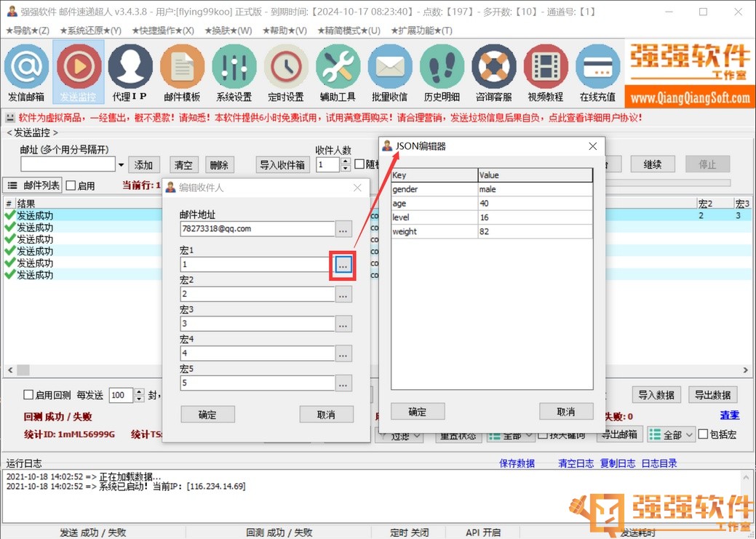Open the 系统设置 system settings icon
756x539 pixels.
(x=234, y=72)
